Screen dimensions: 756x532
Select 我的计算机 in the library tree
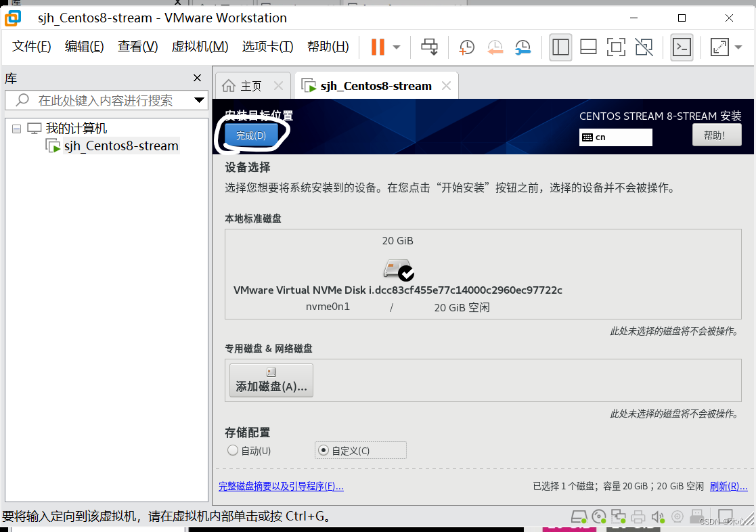click(76, 129)
